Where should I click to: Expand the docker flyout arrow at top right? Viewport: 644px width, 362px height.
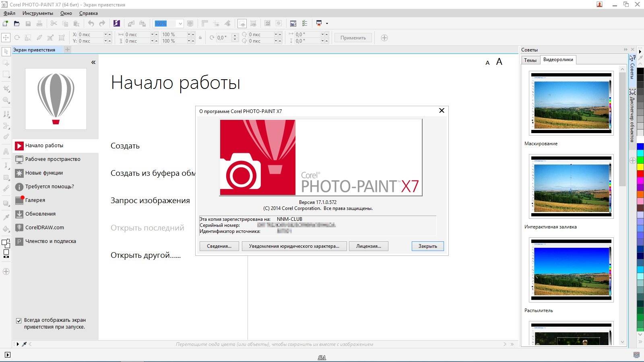(640, 51)
